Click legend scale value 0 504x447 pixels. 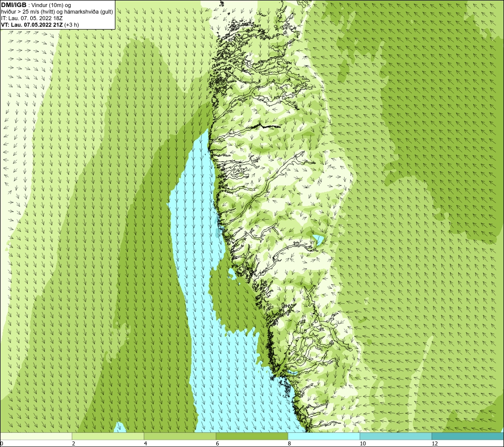point(2,443)
